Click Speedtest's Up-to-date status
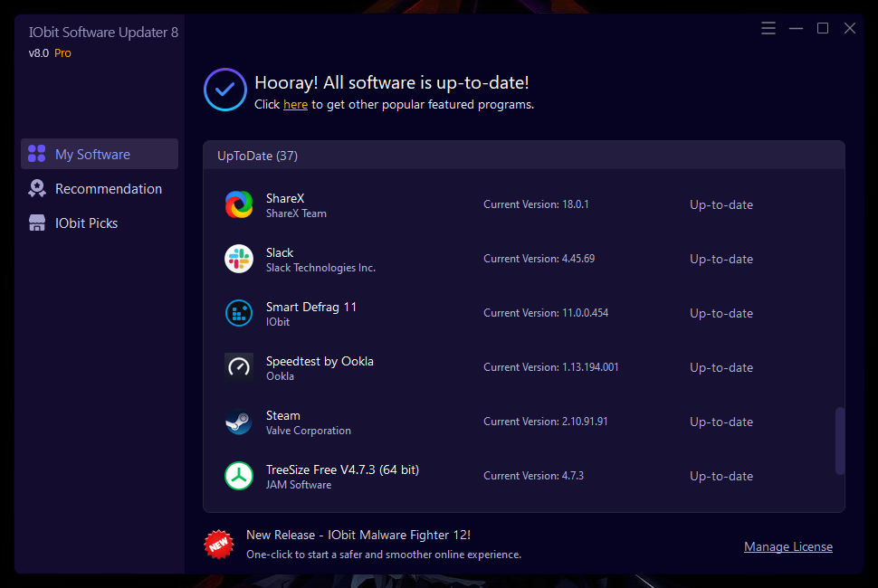 tap(721, 367)
